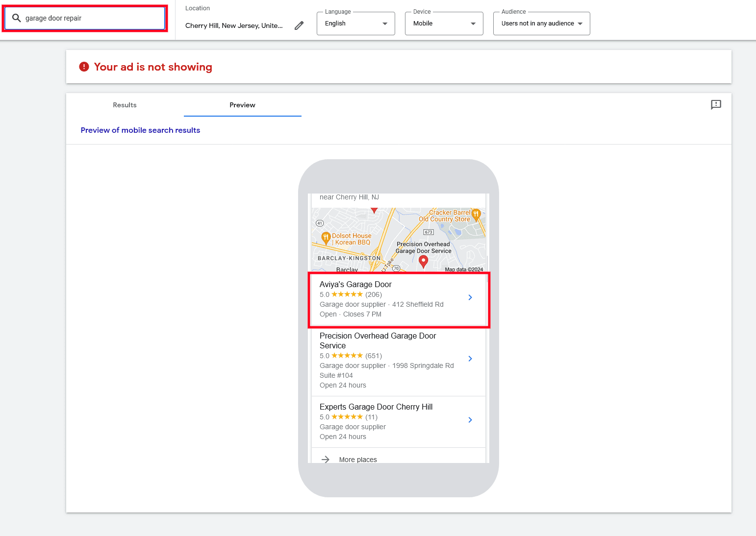756x536 pixels.
Task: Open the Audience dropdown
Action: point(542,24)
